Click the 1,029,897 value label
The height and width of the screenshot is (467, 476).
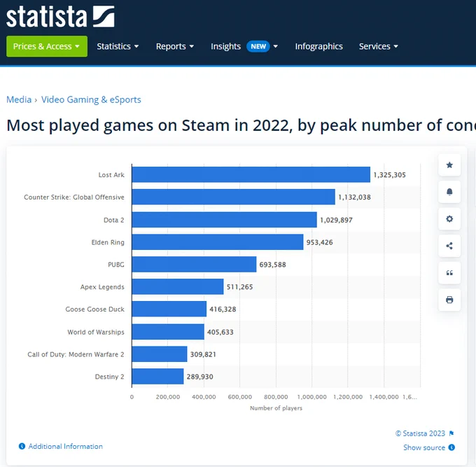click(x=336, y=220)
